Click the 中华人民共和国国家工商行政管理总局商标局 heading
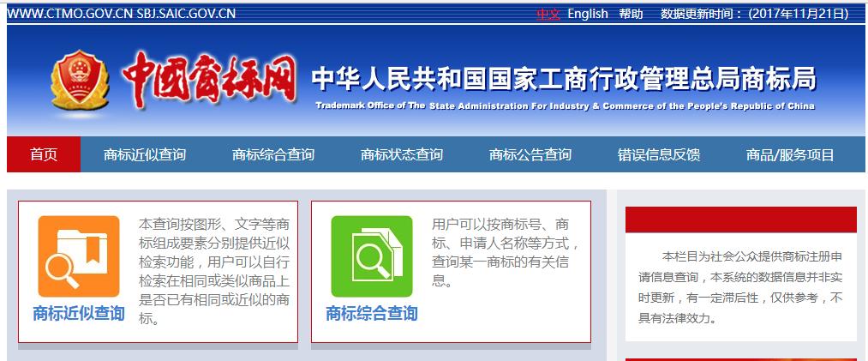 tap(564, 80)
